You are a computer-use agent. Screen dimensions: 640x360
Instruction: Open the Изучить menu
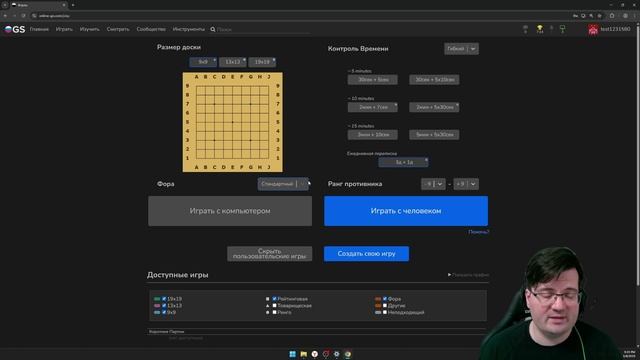pyautogui.click(x=89, y=29)
